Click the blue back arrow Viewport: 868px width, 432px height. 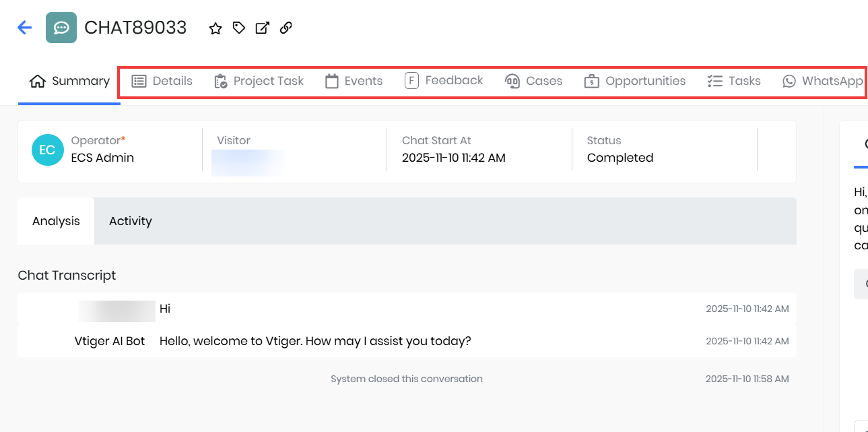(25, 28)
